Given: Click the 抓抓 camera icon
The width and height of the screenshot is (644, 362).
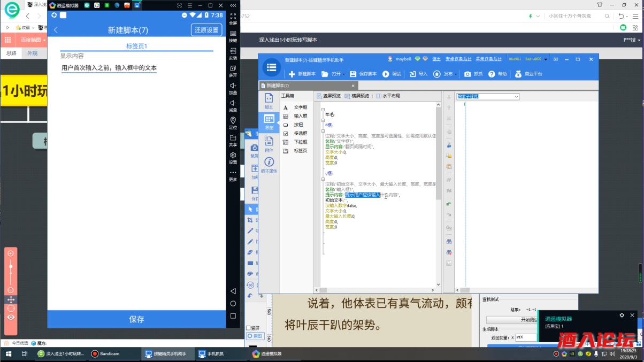Looking at the screenshot, I should pos(467,74).
